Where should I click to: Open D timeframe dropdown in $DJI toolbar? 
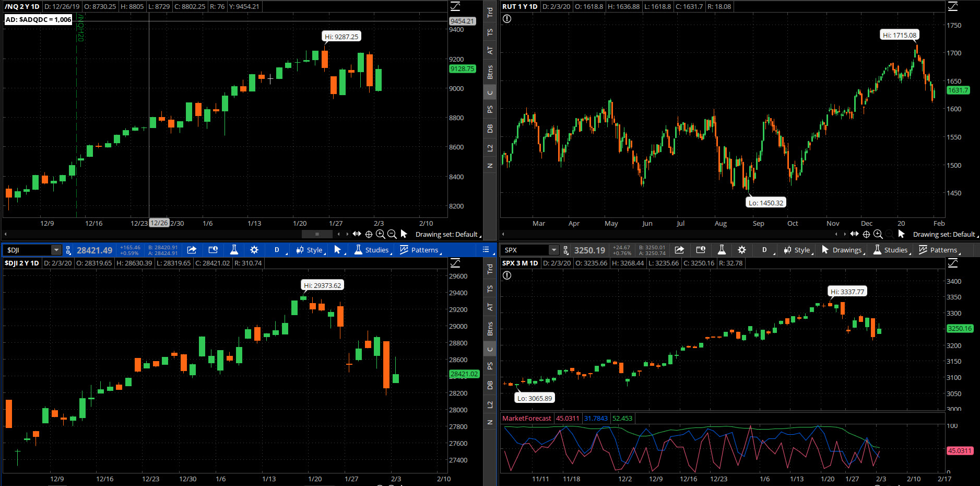(x=278, y=250)
